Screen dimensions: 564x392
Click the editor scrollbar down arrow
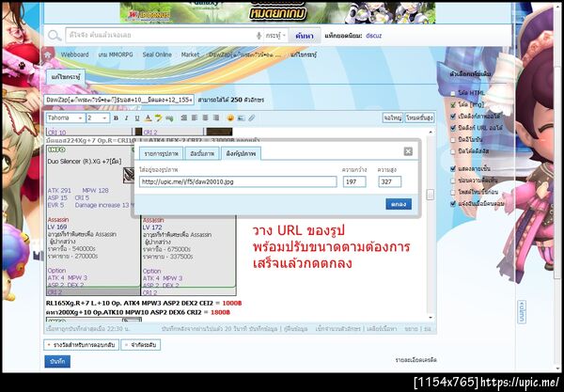431,318
